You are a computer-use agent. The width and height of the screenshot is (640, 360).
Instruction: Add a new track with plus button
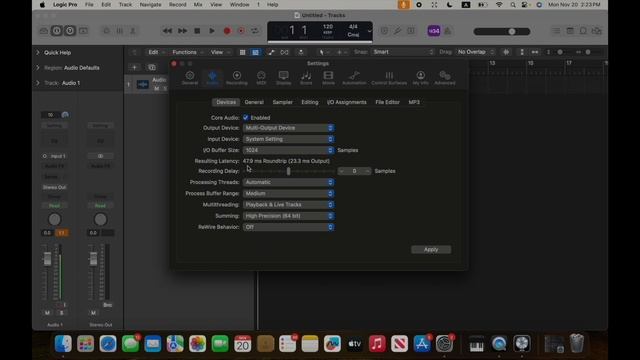point(134,67)
